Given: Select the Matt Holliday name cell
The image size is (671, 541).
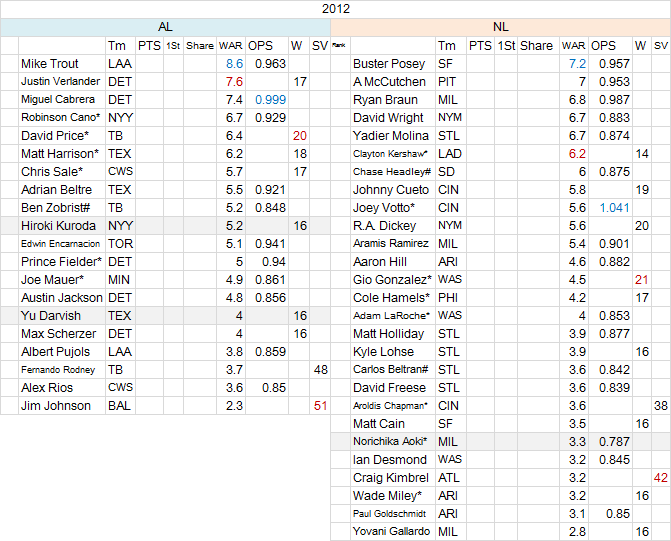Looking at the screenshot, I should click(393, 333).
